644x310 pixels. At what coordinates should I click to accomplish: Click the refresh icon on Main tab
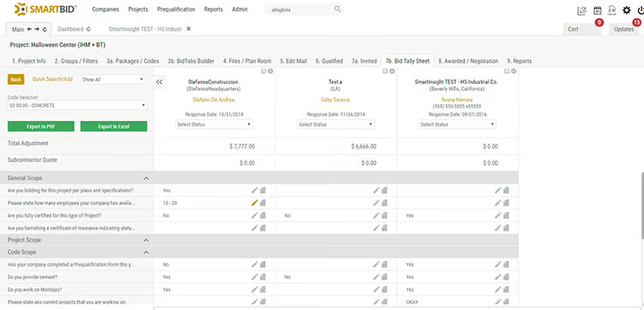click(x=45, y=29)
